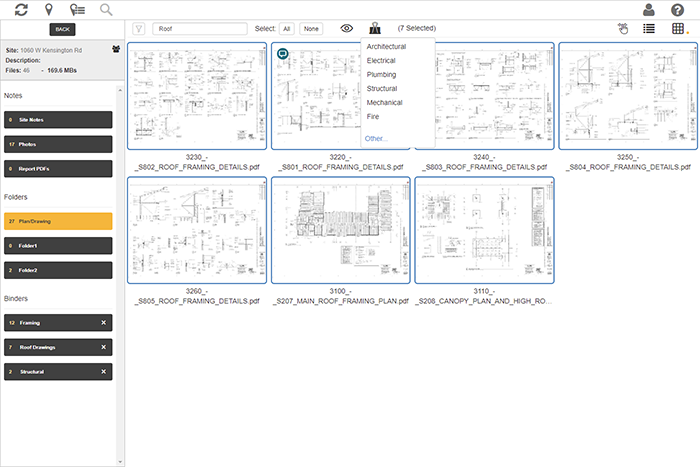This screenshot has width=700, height=467.
Task: Click the site team members icon
Action: point(116,47)
